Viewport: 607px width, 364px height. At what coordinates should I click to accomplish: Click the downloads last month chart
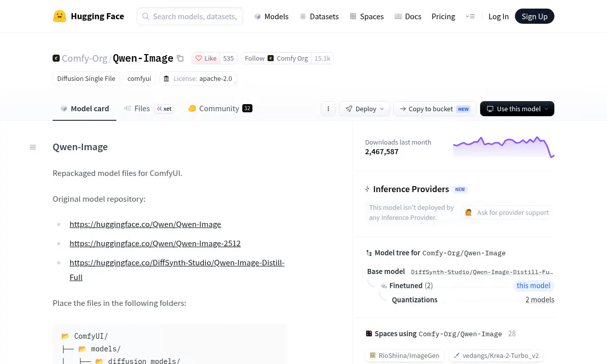click(504, 147)
